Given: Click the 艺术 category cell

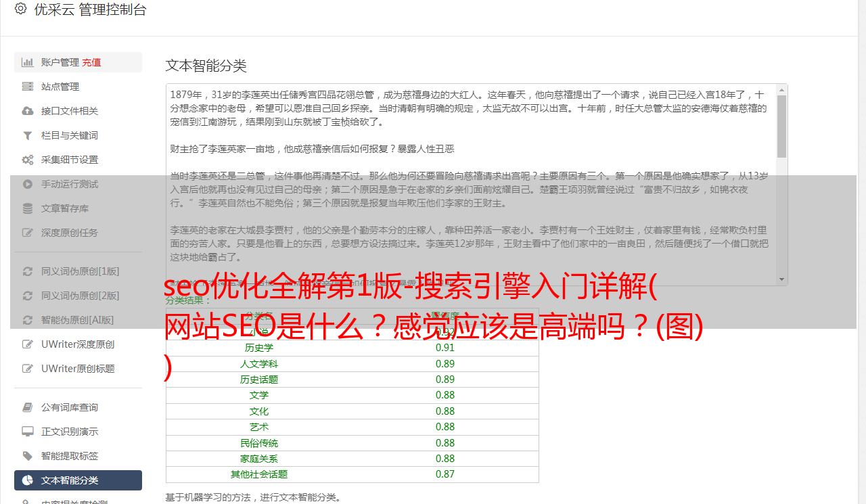Looking at the screenshot, I should (x=259, y=427).
